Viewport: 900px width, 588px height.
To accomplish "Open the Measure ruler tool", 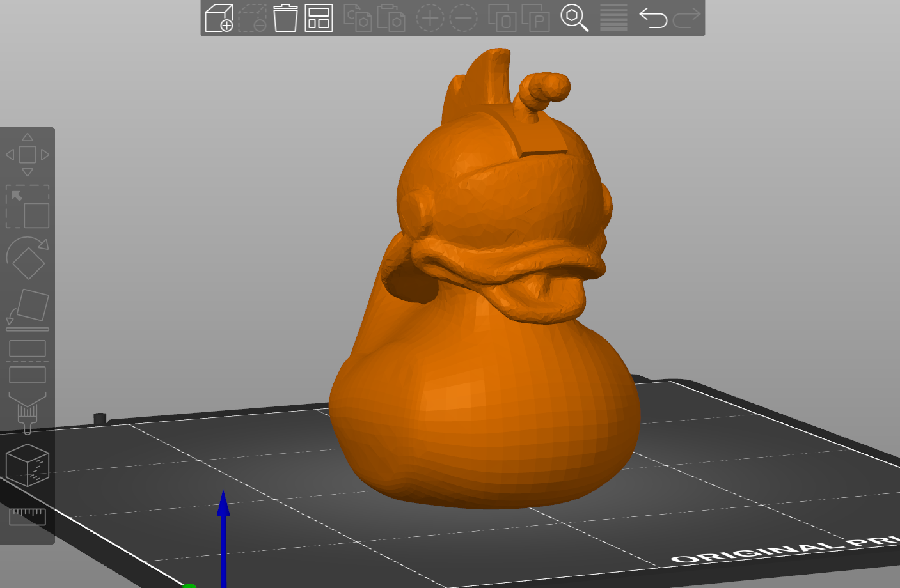I will click(28, 516).
